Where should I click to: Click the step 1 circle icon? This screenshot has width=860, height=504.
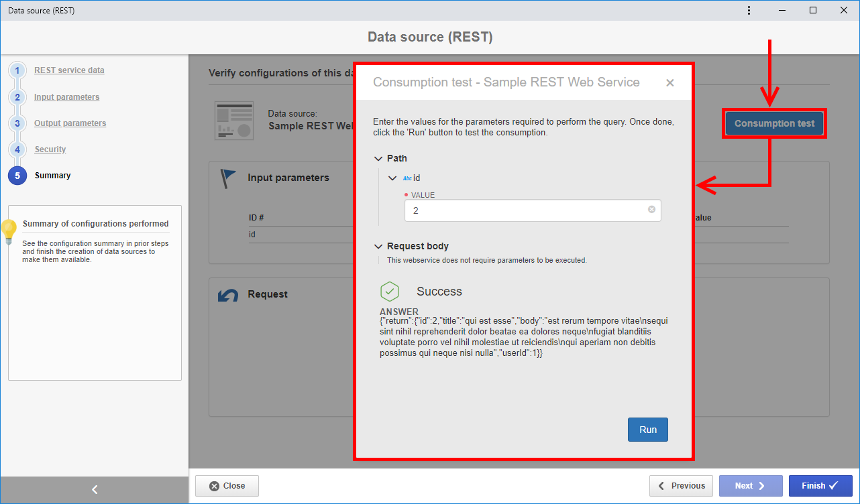[x=17, y=70]
